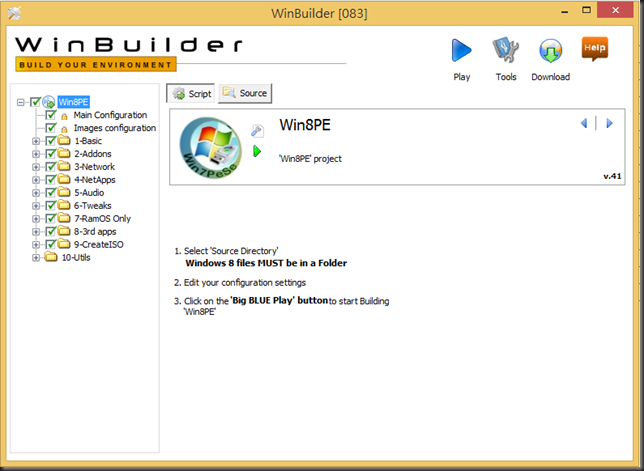644x471 pixels.
Task: Toggle the Win8PE root checkbox
Action: point(36,101)
